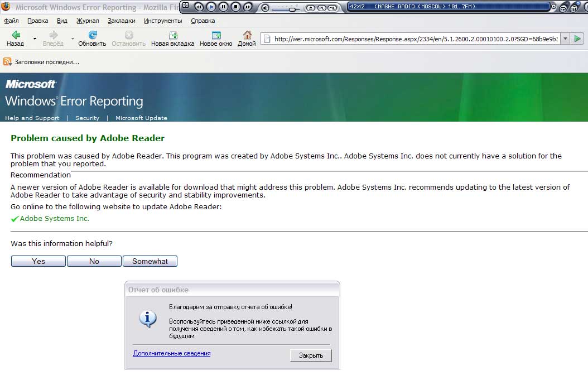This screenshot has height=385, width=588.
Task: Open the Дополнительные сведения link
Action: [172, 353]
